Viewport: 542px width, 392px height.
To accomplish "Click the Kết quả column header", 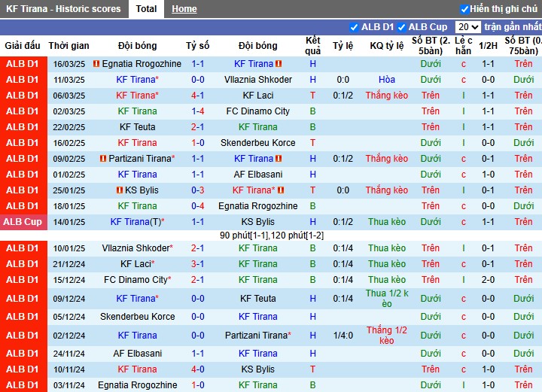I will [313, 46].
